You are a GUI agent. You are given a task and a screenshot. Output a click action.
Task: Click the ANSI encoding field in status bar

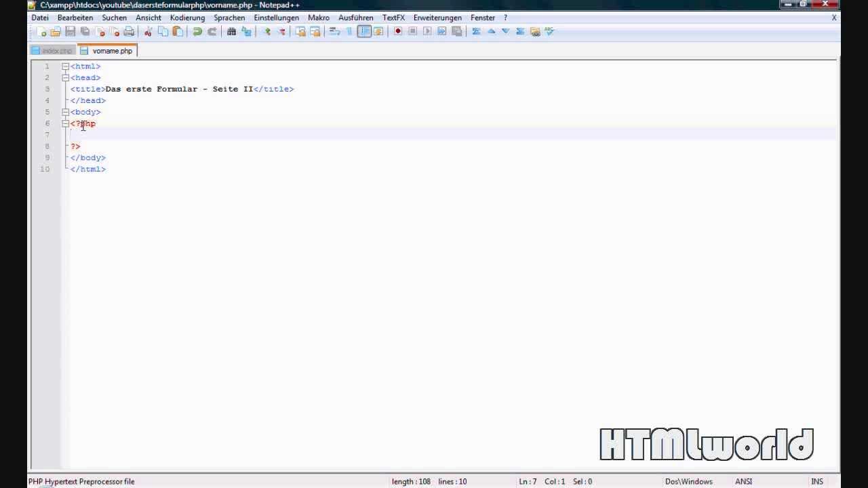[743, 481]
